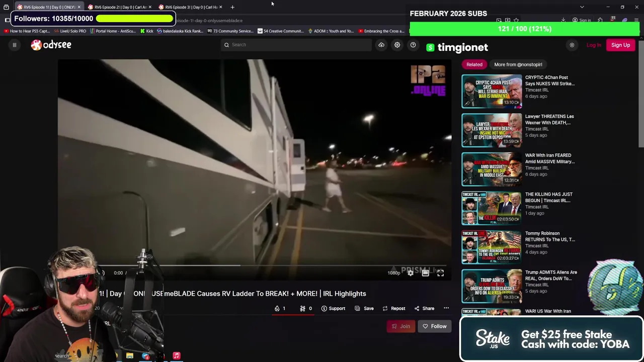The height and width of the screenshot is (362, 644).
Task: Open WAR With Iran FEARED video thumbnail
Action: click(492, 169)
